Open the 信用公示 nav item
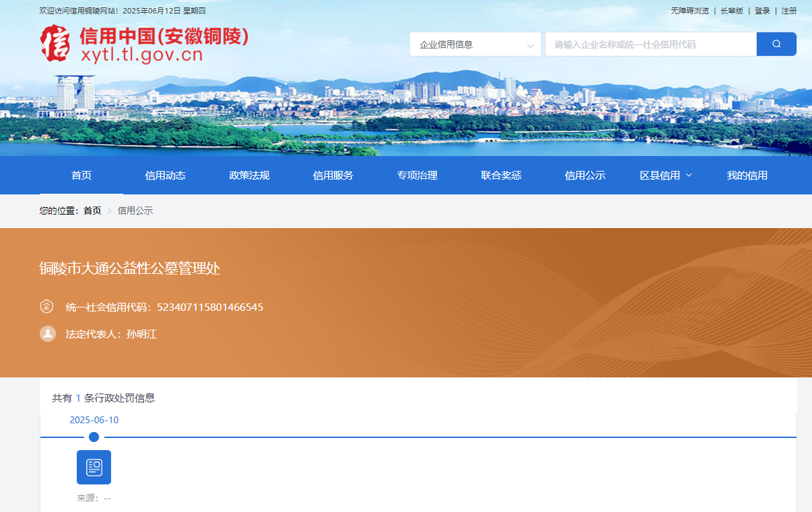The height and width of the screenshot is (512, 812). [x=585, y=176]
